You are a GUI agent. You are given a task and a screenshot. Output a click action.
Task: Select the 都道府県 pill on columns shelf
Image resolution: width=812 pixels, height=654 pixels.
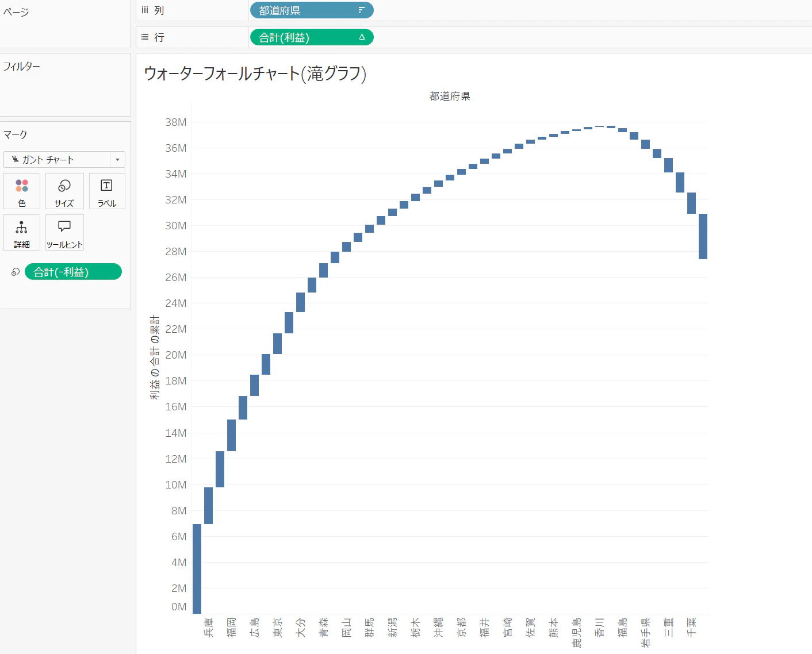312,10
